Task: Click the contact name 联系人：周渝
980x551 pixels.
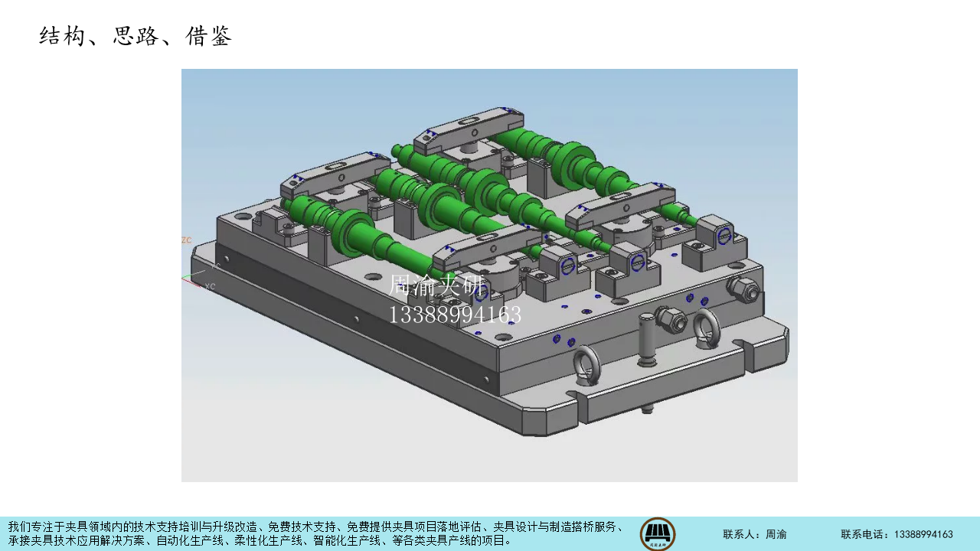Action: (x=755, y=534)
